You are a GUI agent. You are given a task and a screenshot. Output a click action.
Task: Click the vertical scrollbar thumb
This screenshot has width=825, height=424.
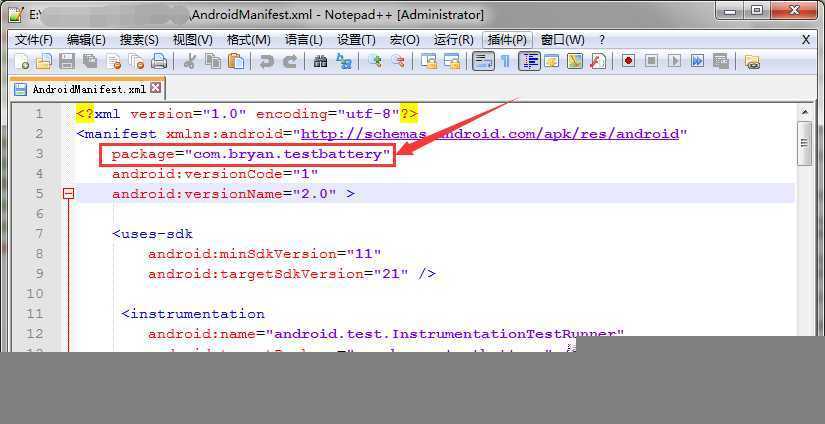coord(804,143)
